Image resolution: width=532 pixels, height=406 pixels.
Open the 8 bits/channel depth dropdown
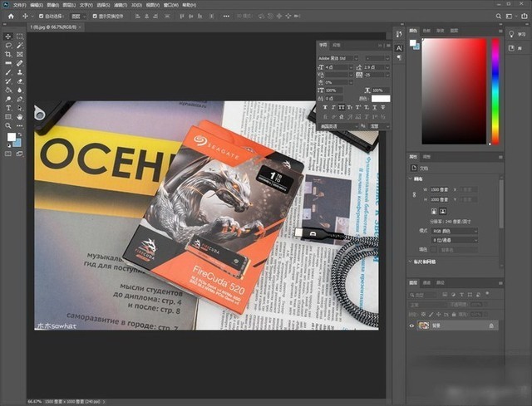pos(455,240)
